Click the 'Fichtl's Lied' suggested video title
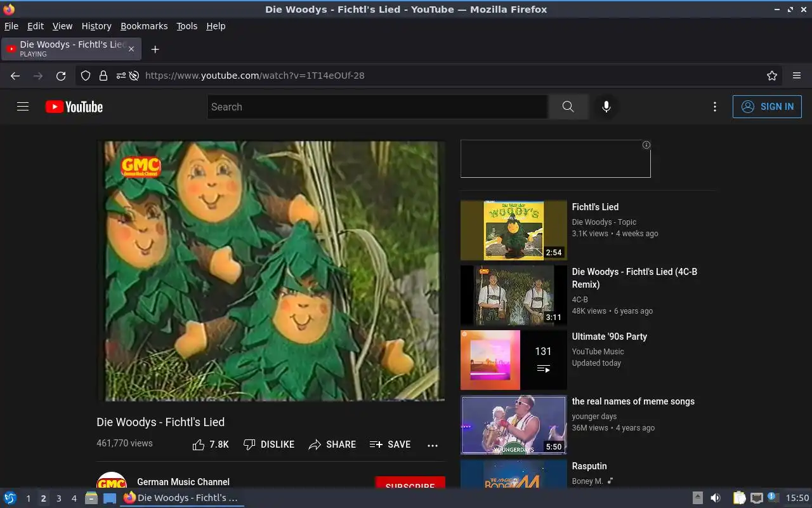The width and height of the screenshot is (812, 508). coord(595,207)
